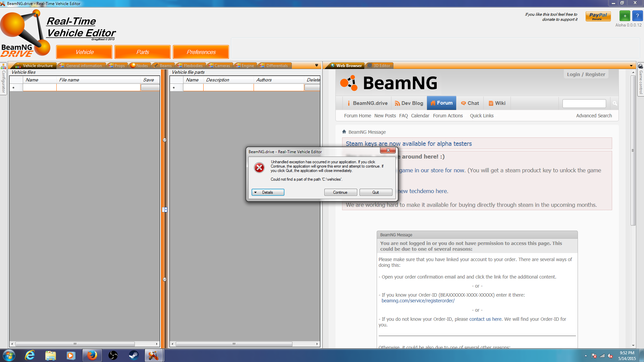Open the browser panel tab dropdown arrow

(631, 66)
